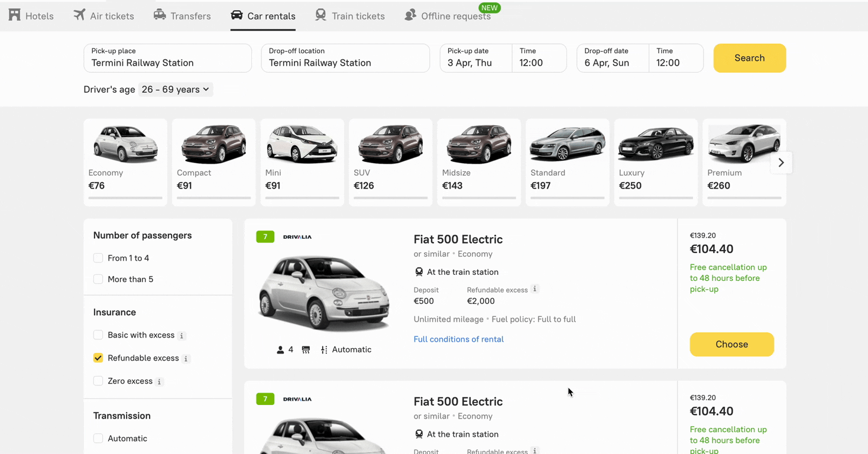The width and height of the screenshot is (868, 454).
Task: Click the train icon for Train tickets
Action: [x=320, y=15]
